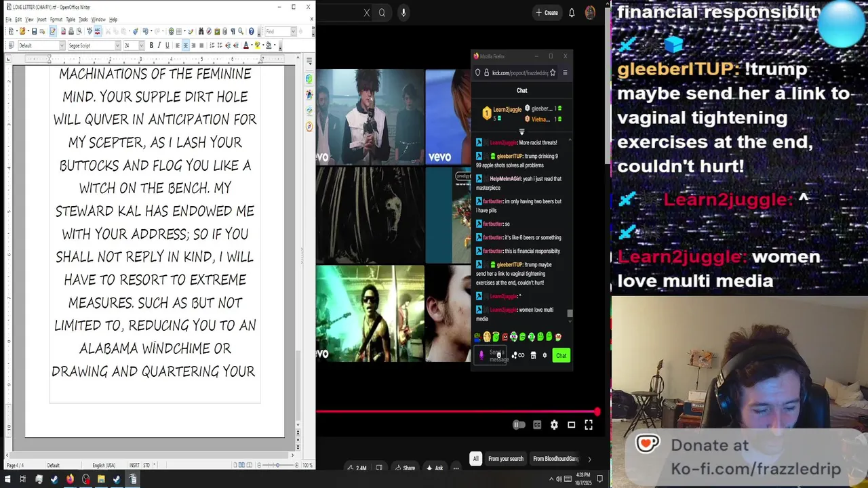Open Firefox icon on the taskbar

pos(70,479)
